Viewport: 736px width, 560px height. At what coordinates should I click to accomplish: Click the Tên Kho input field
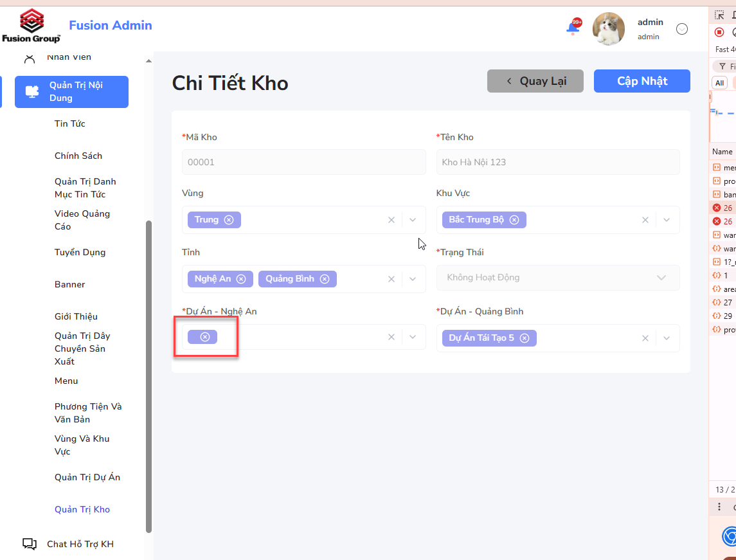point(558,162)
